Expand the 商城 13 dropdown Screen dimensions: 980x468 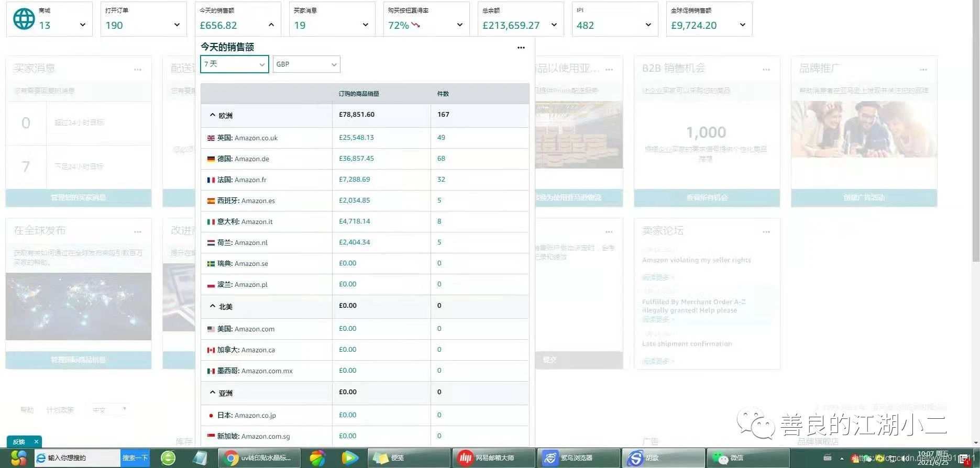82,25
